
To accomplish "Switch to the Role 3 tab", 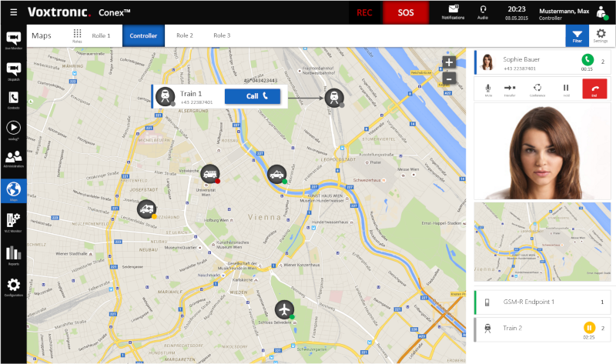I will 222,35.
